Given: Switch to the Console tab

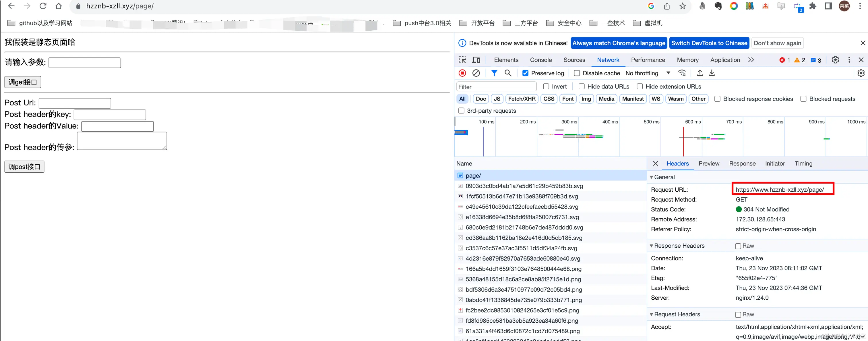Looking at the screenshot, I should point(540,60).
